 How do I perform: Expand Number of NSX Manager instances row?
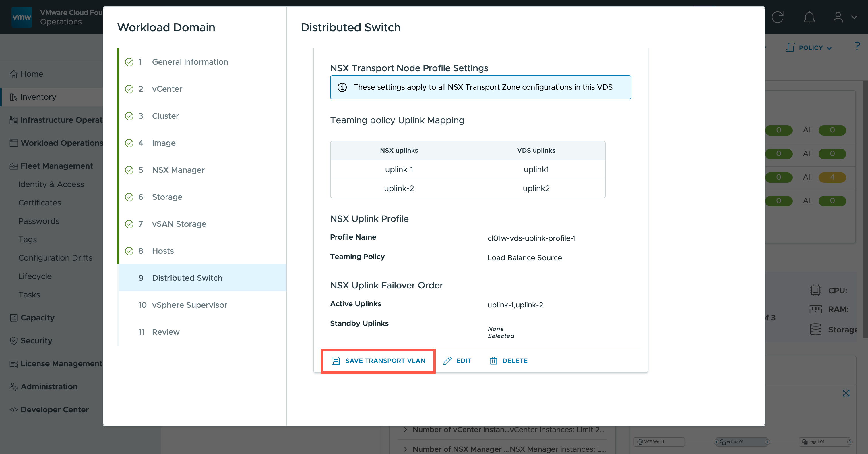(405, 449)
